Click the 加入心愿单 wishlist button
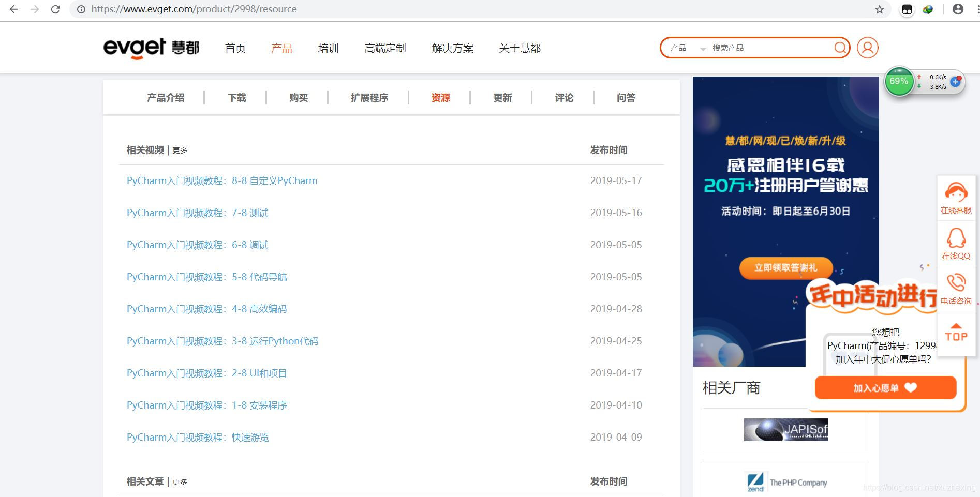The height and width of the screenshot is (497, 980). 885,388
